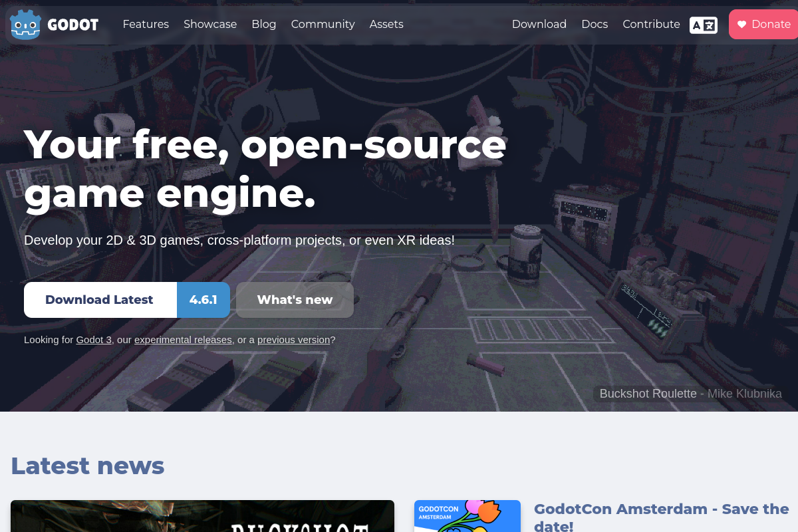
Task: Click the GodotCon Amsterdam tulip thumbnail
Action: tap(467, 516)
